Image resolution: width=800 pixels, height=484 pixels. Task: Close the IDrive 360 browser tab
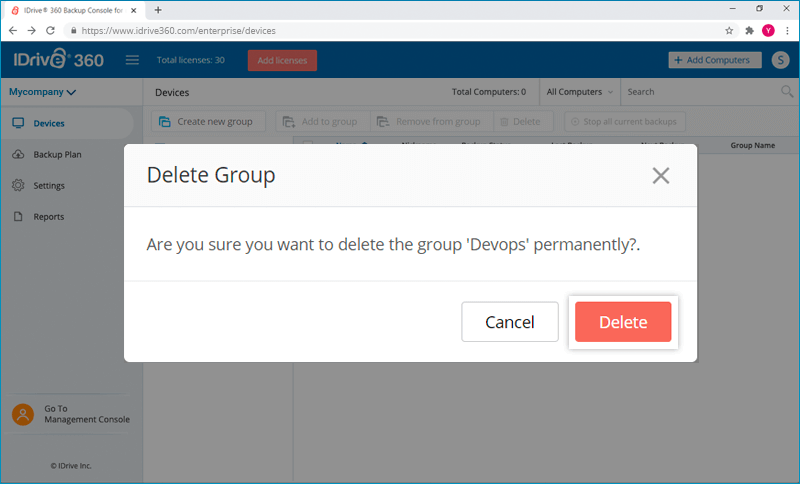[134, 10]
